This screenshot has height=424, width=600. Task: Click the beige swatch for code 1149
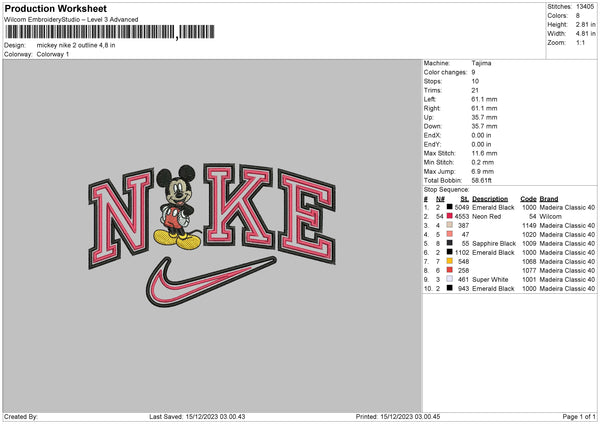pos(450,225)
